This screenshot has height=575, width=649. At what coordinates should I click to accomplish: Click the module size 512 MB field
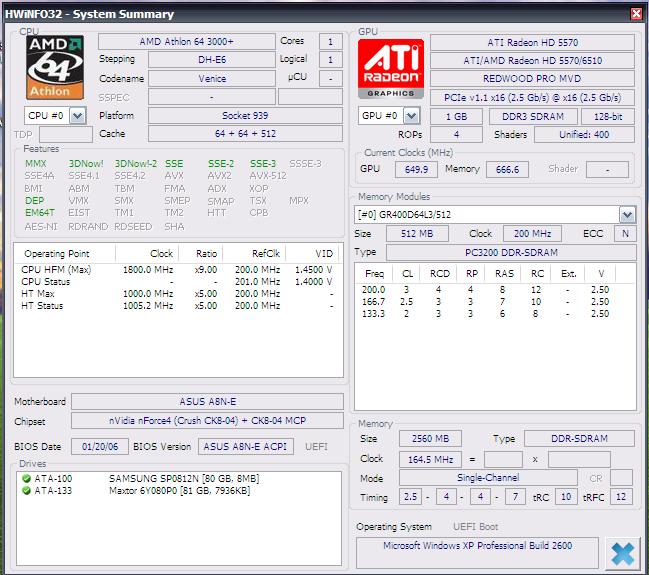point(417,234)
